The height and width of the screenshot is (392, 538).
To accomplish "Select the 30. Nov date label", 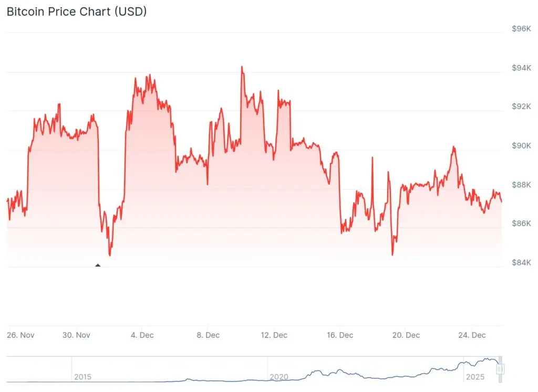I will tap(77, 335).
